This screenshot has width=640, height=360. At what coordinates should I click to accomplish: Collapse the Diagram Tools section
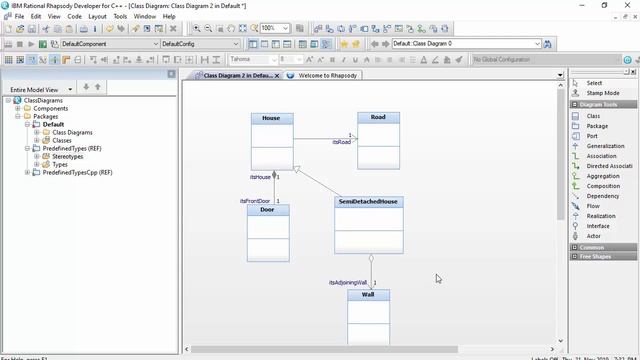click(x=575, y=104)
